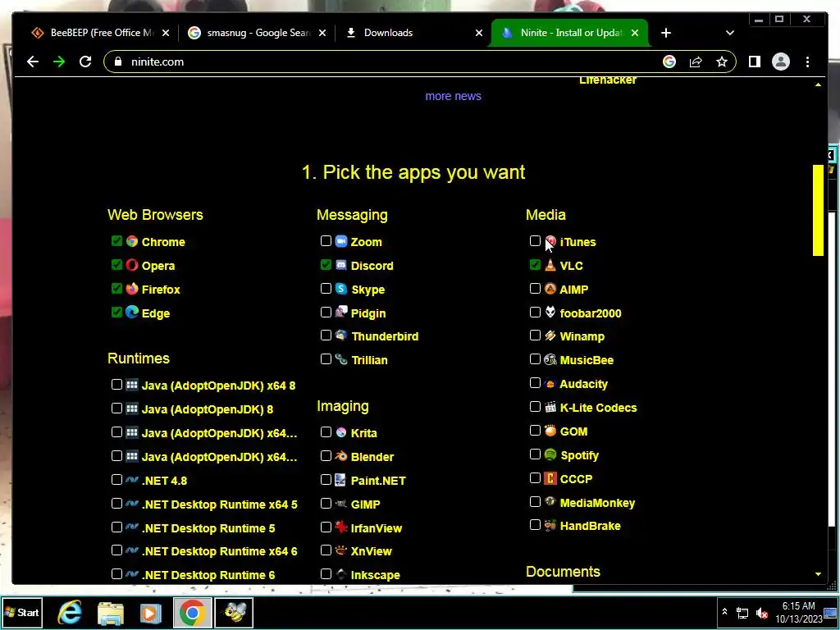Click the Thunderbird app icon

click(x=341, y=336)
